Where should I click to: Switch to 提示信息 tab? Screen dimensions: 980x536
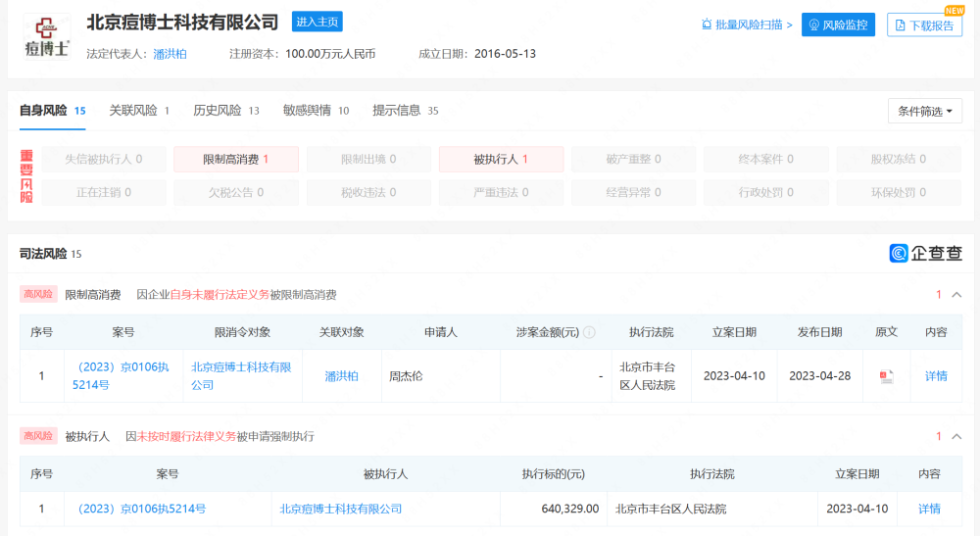405,111
